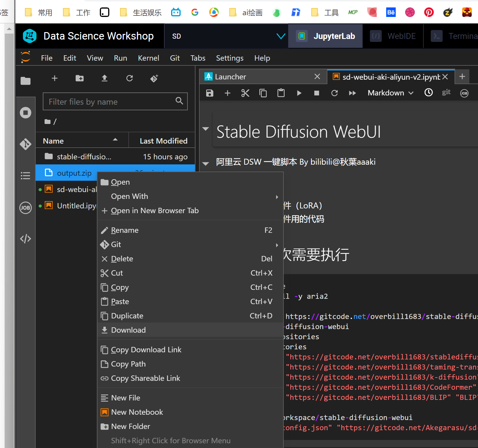478x448 pixels.
Task: Open the SD instance dropdown
Action: 226,36
